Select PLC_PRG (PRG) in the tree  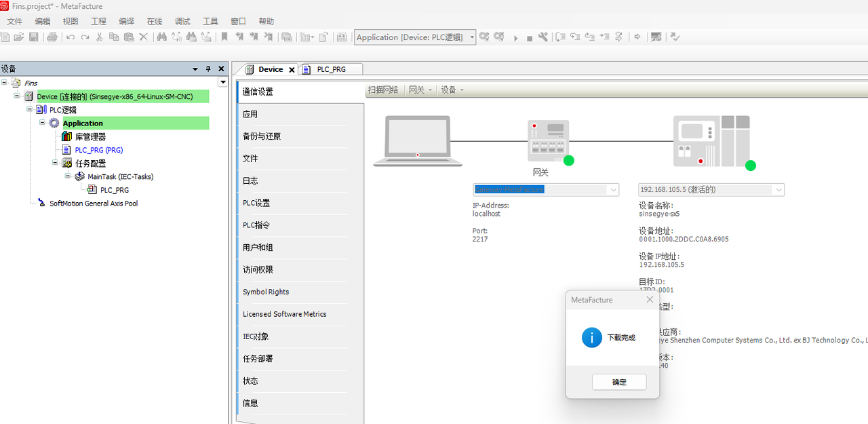coord(98,150)
